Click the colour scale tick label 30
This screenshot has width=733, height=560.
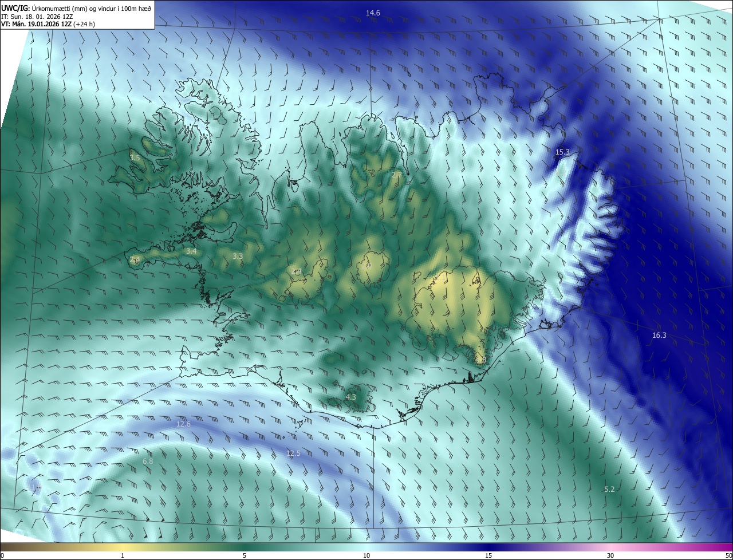point(610,555)
